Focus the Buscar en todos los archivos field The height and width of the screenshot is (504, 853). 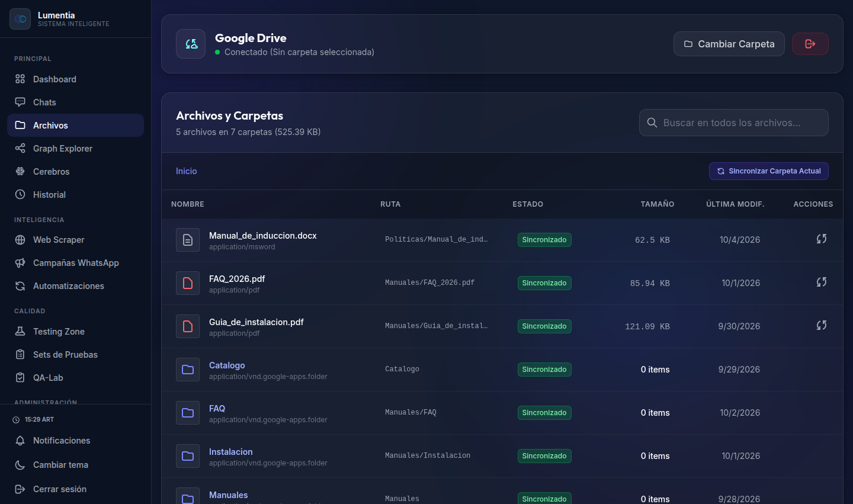[734, 123]
